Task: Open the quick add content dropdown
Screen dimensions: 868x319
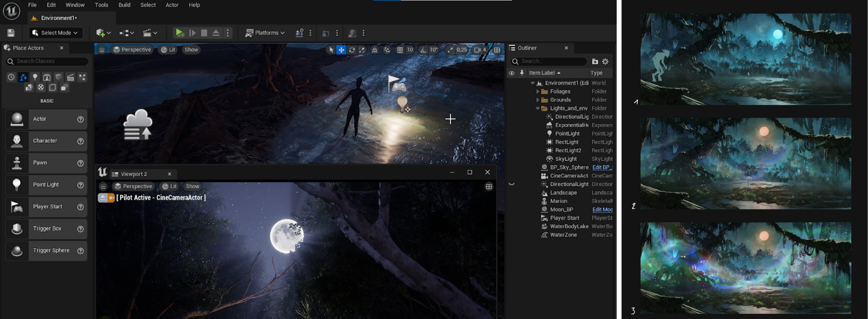Action: coord(103,33)
